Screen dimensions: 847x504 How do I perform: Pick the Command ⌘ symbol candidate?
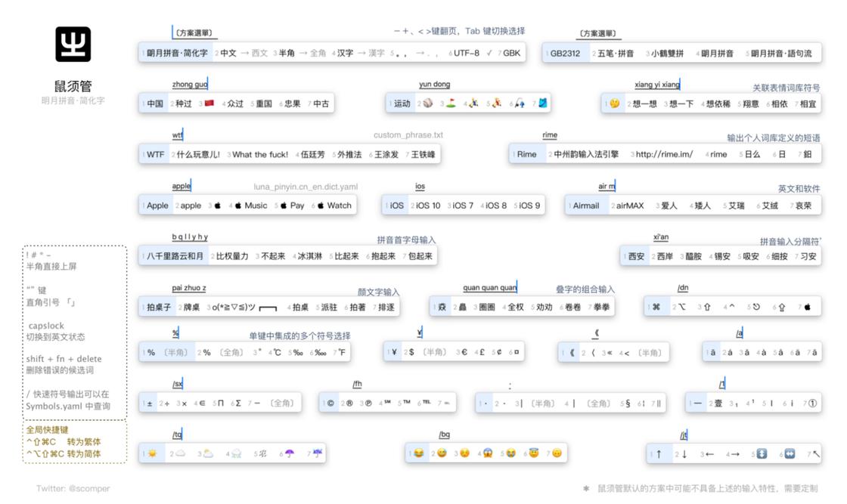click(x=656, y=307)
